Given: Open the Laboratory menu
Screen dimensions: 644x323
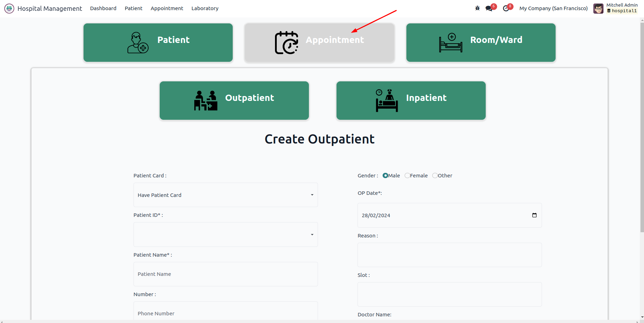Looking at the screenshot, I should [x=205, y=8].
